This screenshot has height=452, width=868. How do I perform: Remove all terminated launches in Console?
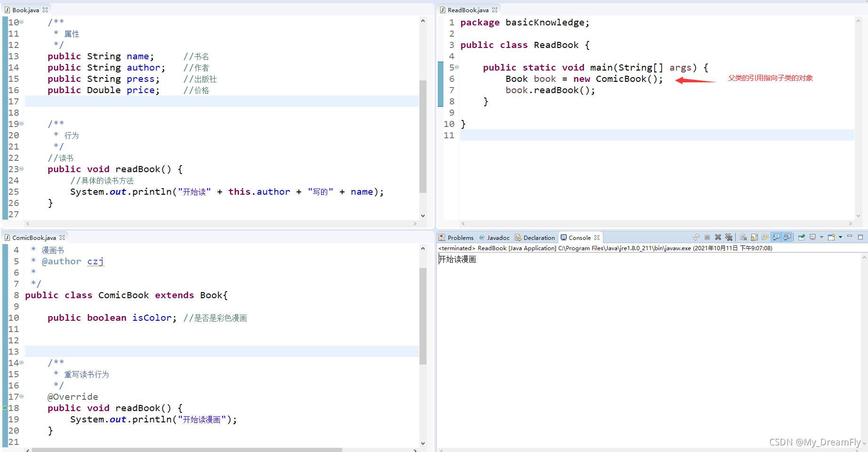click(729, 237)
